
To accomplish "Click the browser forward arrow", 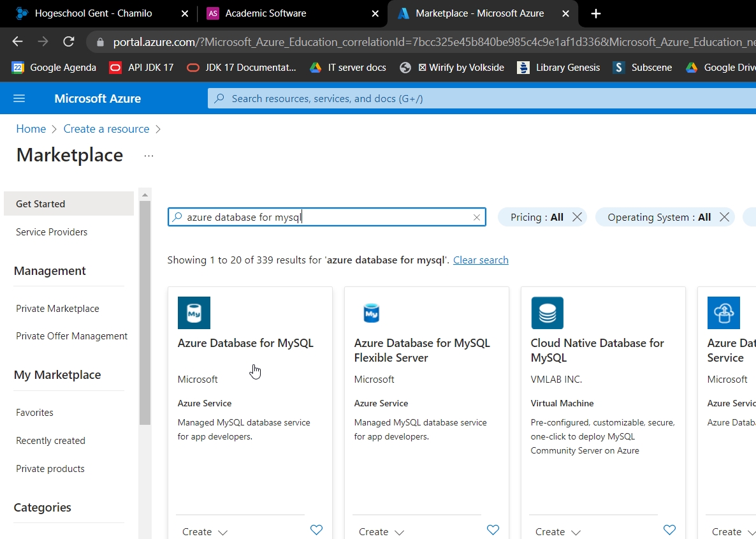I will point(43,42).
